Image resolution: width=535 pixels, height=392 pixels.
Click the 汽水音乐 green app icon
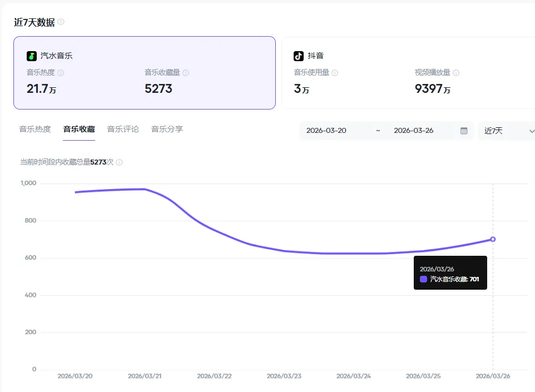[31, 56]
